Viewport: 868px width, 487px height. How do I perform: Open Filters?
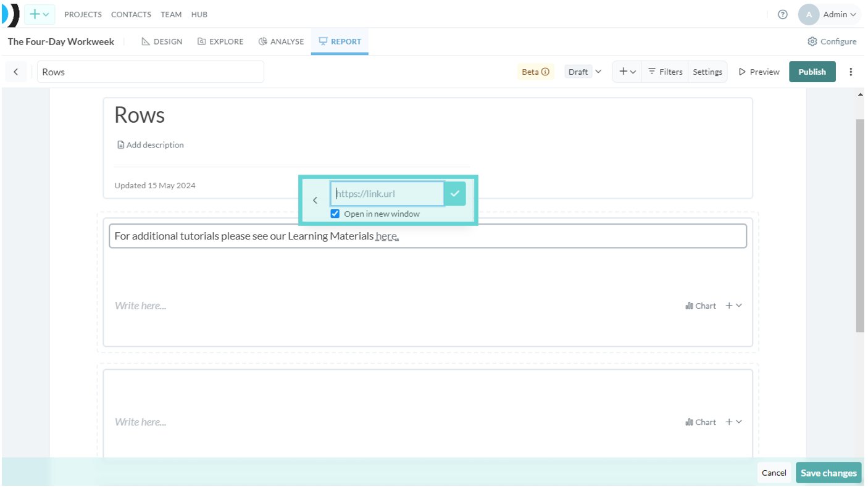(665, 72)
